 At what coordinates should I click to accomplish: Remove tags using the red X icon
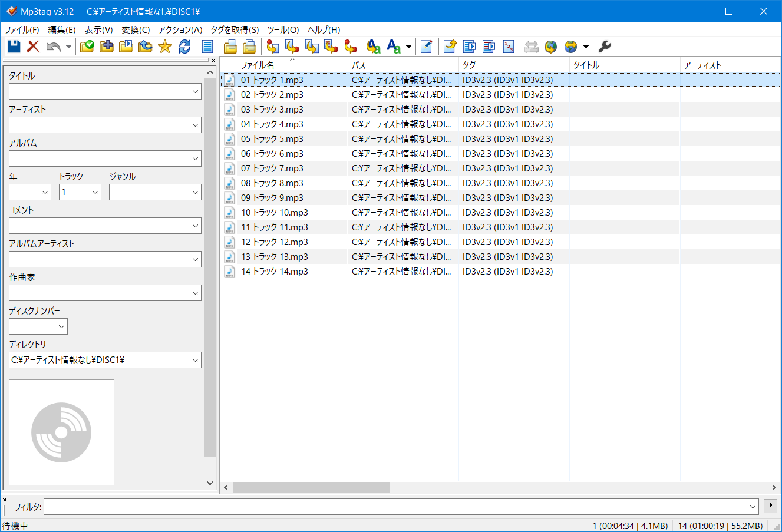coord(34,47)
